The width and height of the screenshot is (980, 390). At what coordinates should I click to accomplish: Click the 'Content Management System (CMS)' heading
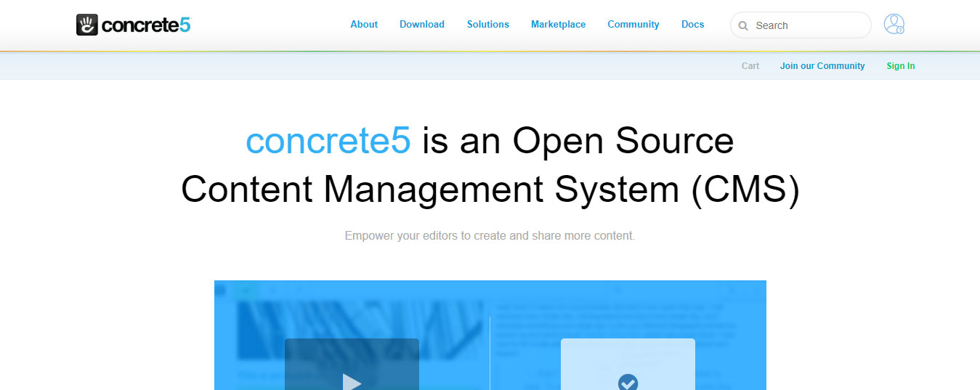click(490, 190)
